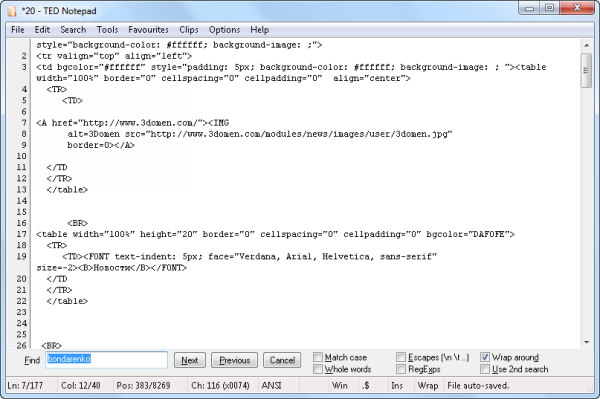Click the Ln: 7/177 status bar entry
This screenshot has height=399, width=600.
click(25, 386)
